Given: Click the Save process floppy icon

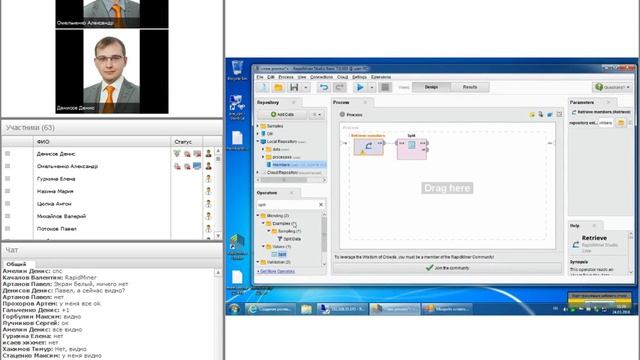Looking at the screenshot, I should click(x=294, y=87).
